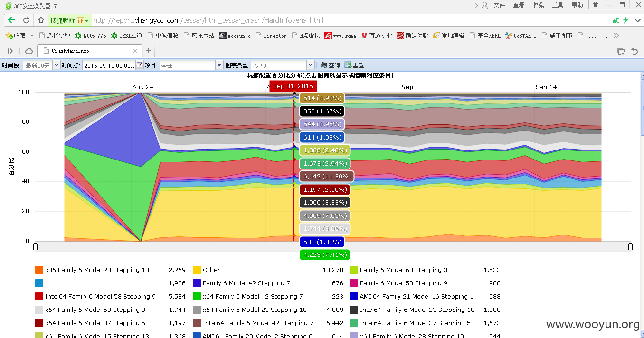This screenshot has width=644, height=338.
Task: Open the 收藏 menu in title bar
Action: tap(538, 5)
